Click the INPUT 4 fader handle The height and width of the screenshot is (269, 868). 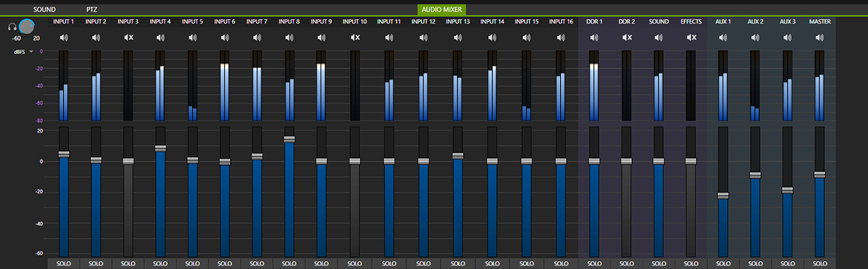[x=160, y=148]
